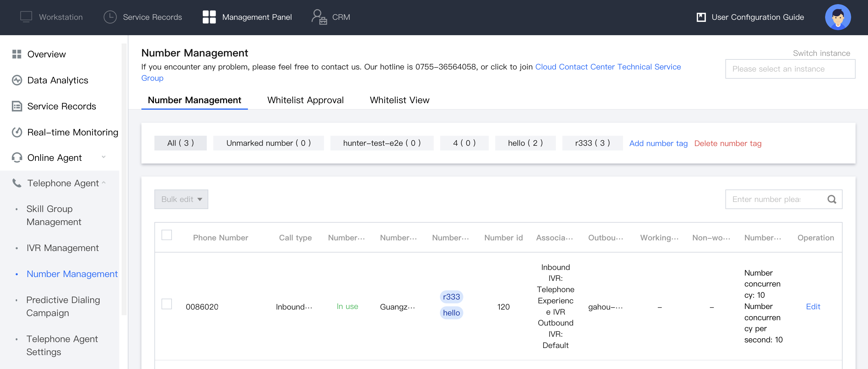868x369 pixels.
Task: Open the Bulk edit dropdown
Action: (181, 199)
